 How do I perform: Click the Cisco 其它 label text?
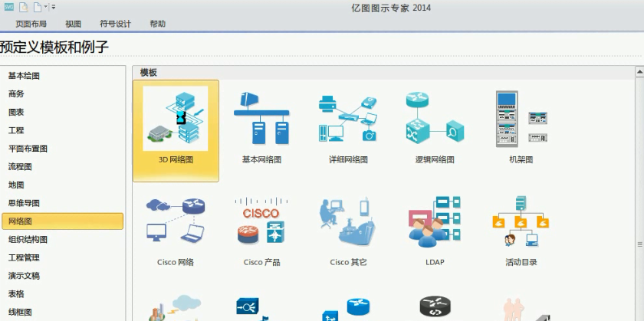[348, 262]
